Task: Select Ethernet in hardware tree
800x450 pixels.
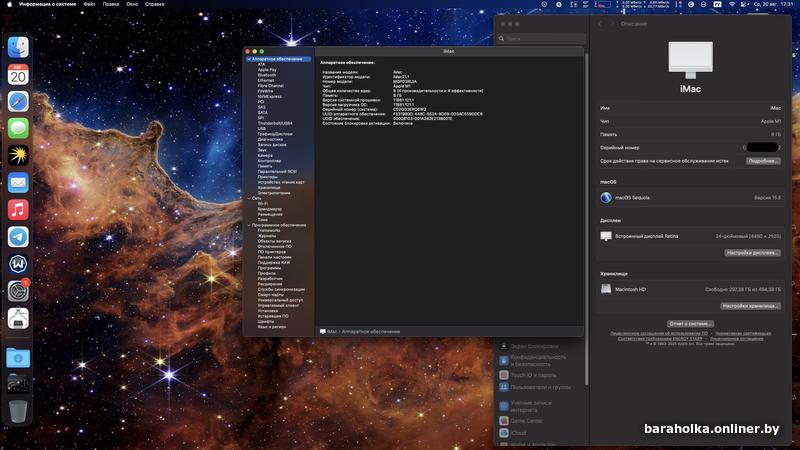Action: (x=266, y=81)
